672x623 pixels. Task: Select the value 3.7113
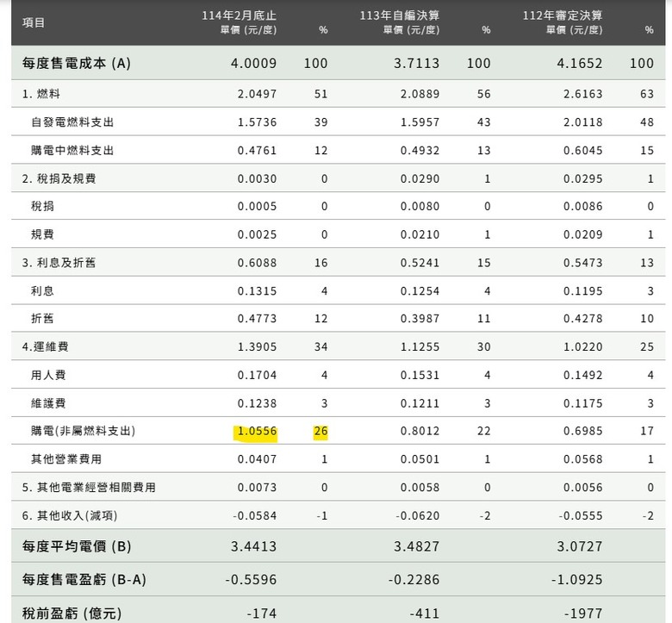pos(417,64)
